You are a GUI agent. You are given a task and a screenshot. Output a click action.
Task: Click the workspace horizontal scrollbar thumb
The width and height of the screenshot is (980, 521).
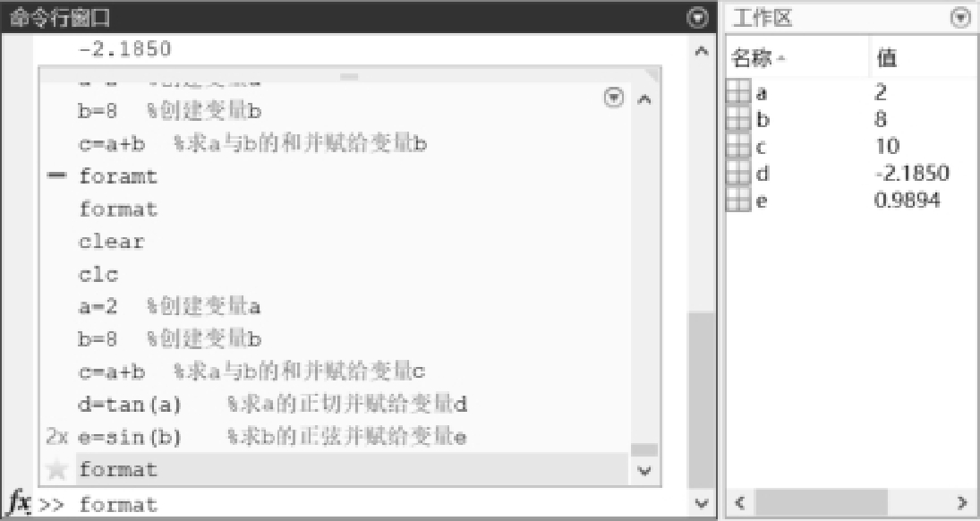tap(821, 502)
